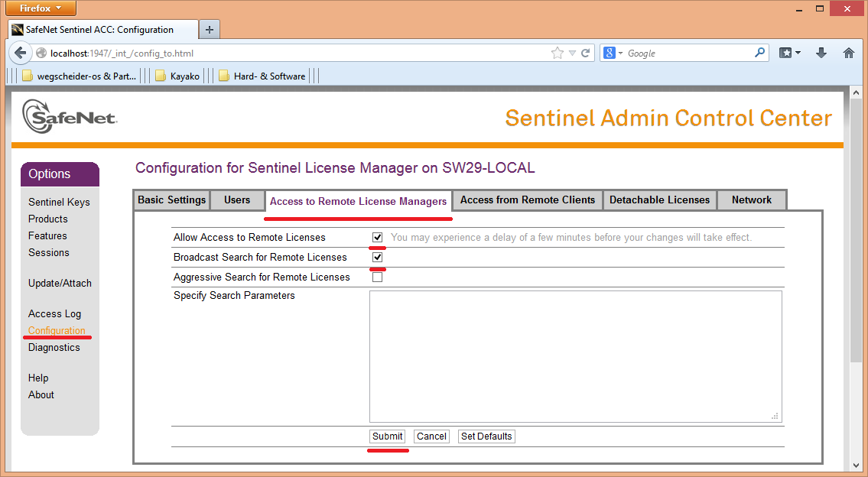Click the Set Defaults button
This screenshot has width=868, height=477.
[x=486, y=436]
